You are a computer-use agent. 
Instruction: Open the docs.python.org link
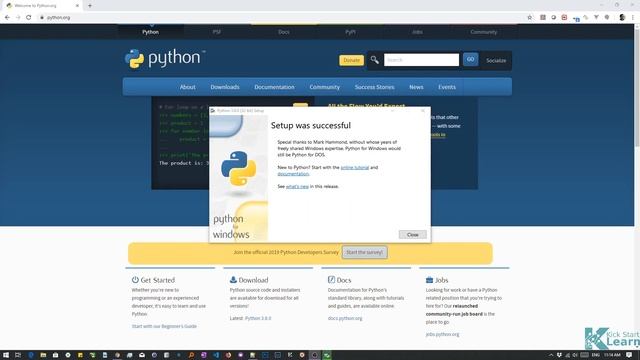point(345,318)
